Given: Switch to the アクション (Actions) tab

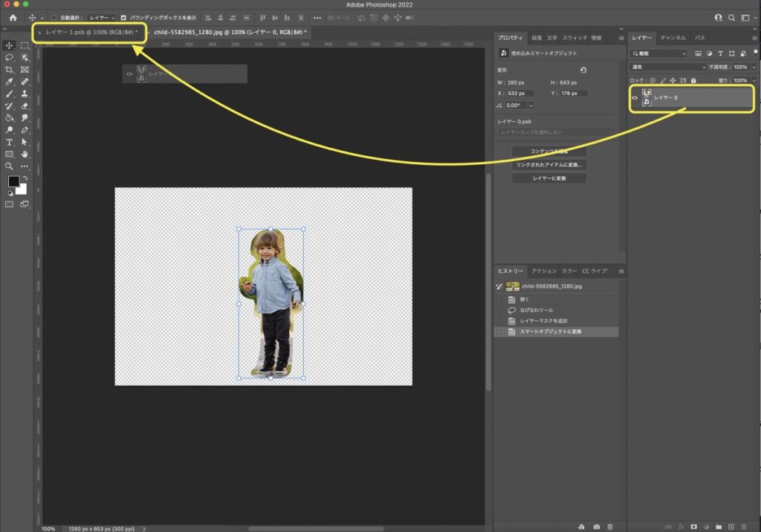Looking at the screenshot, I should (543, 271).
